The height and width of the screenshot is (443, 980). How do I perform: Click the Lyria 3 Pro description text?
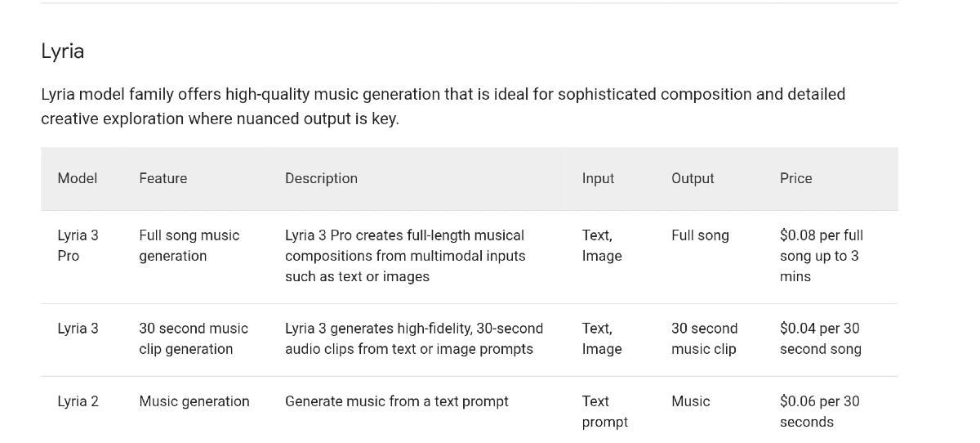(405, 256)
